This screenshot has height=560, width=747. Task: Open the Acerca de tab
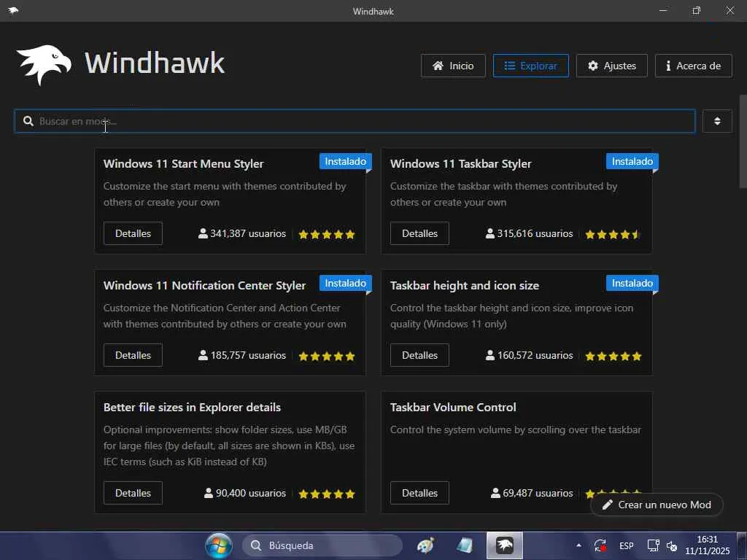click(x=693, y=66)
